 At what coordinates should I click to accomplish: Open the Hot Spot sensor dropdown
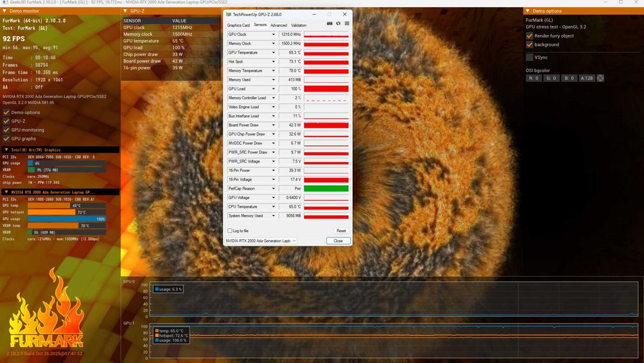[273, 62]
